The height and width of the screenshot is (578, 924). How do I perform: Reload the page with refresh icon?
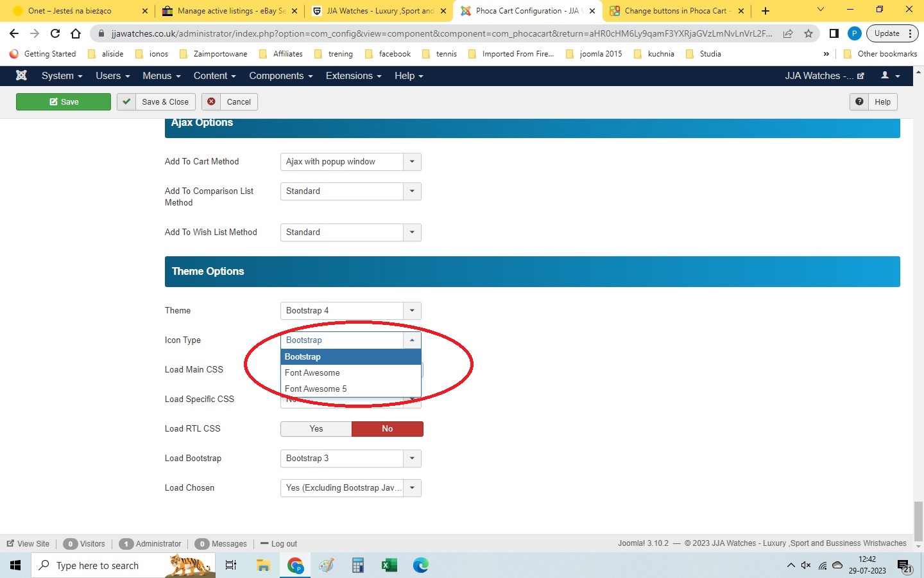tap(55, 33)
